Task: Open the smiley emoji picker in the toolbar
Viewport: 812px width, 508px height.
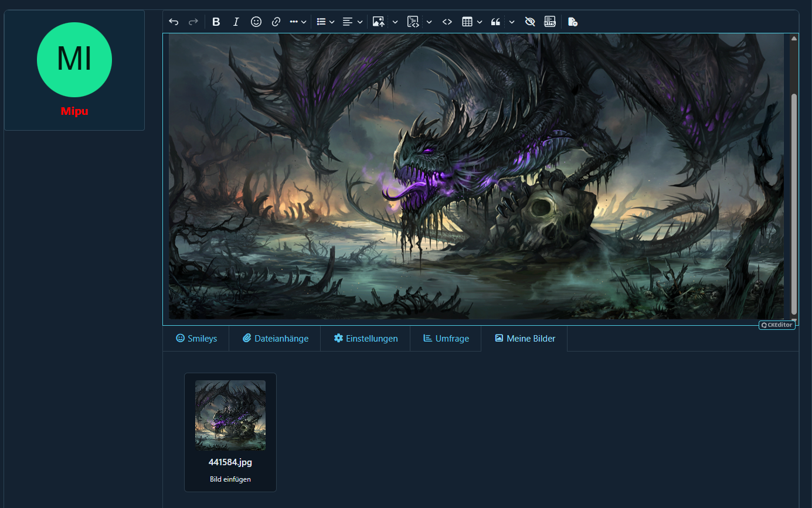Action: click(256, 22)
